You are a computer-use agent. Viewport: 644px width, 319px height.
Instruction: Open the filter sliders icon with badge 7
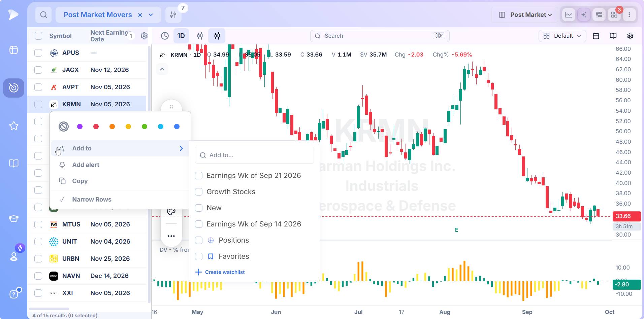[173, 15]
